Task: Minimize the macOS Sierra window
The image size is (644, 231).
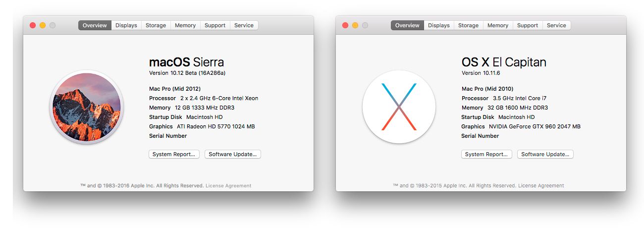Action: [43, 25]
